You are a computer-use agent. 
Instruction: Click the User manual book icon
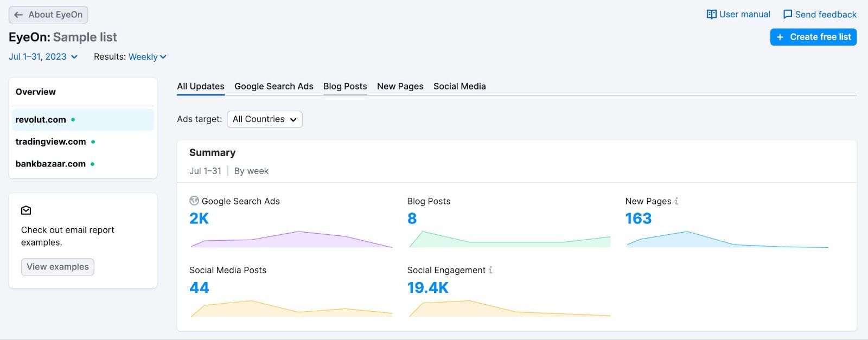point(711,15)
